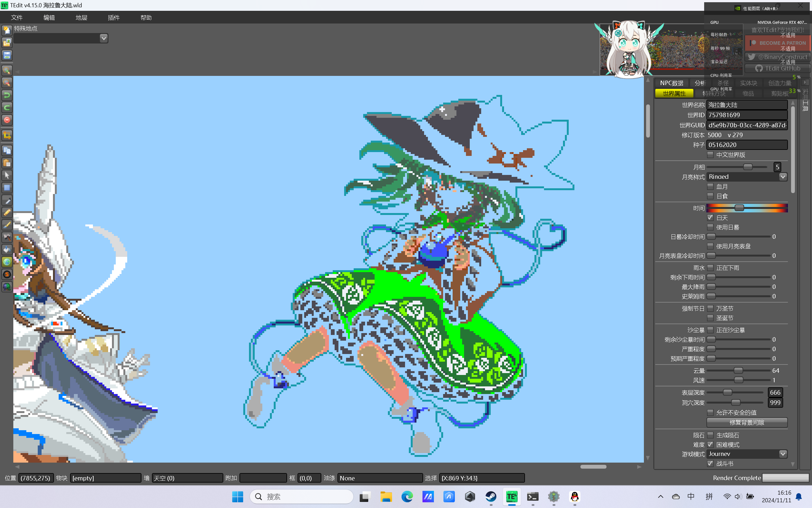
Task: Open the @BinaryConstruct Twitter link
Action: pos(777,57)
